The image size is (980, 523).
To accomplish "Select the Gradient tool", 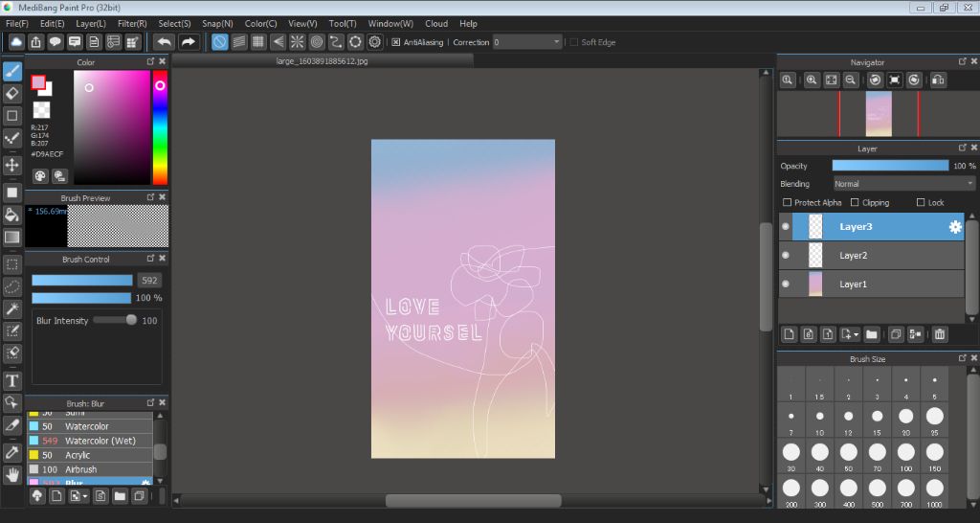I will point(11,238).
